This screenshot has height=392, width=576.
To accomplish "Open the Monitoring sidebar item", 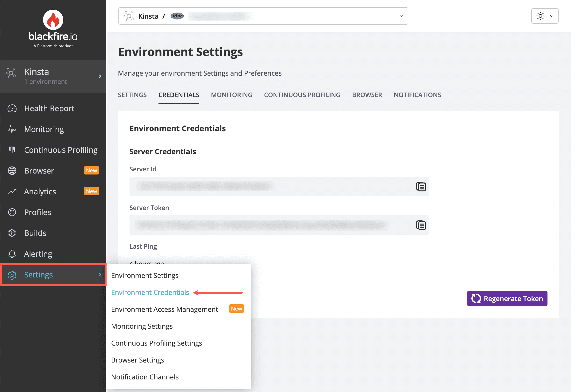I will click(44, 129).
